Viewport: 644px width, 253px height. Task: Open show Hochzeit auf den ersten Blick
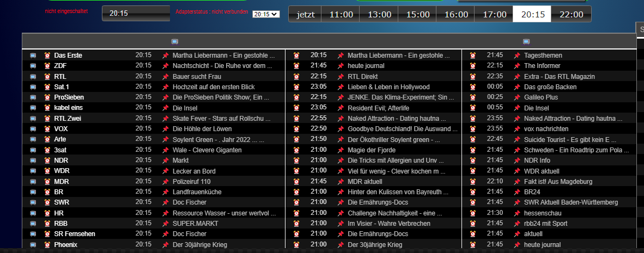pos(214,87)
